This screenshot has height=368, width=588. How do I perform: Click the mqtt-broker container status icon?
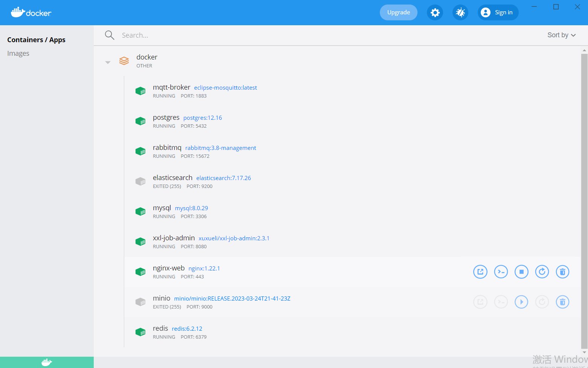(140, 91)
